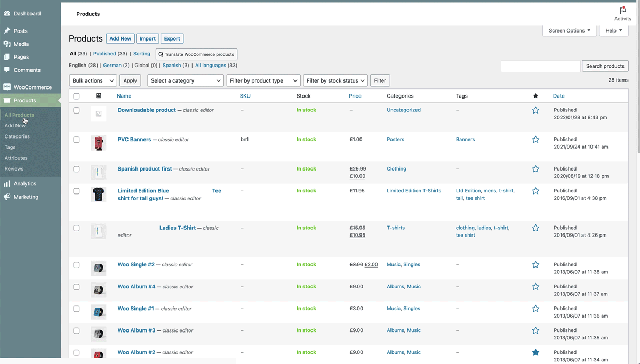The image size is (640, 364).
Task: Expand the Screen Options panel
Action: coord(570,30)
